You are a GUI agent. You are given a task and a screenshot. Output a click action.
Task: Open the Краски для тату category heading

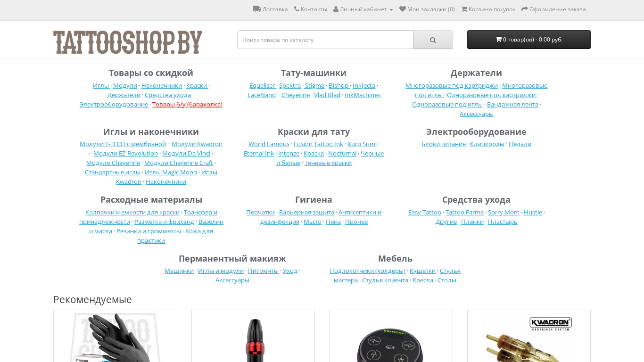314,132
